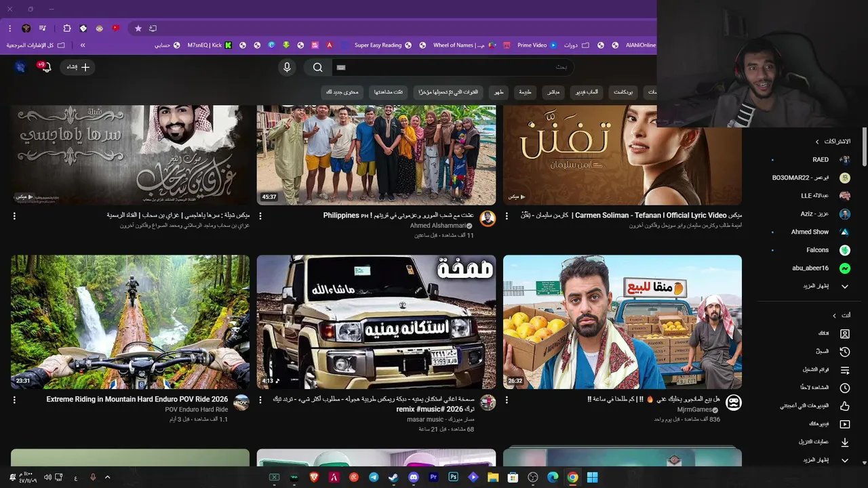Open Ahmed Alshammari channel avatar
Viewport: 868px width, 488px height.
pyautogui.click(x=488, y=218)
